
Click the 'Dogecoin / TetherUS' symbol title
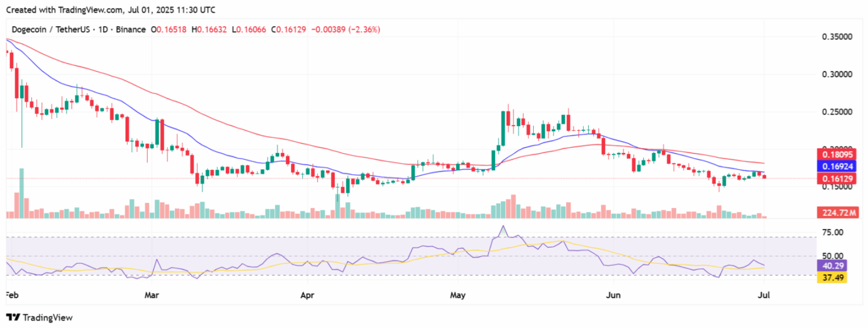pos(51,29)
